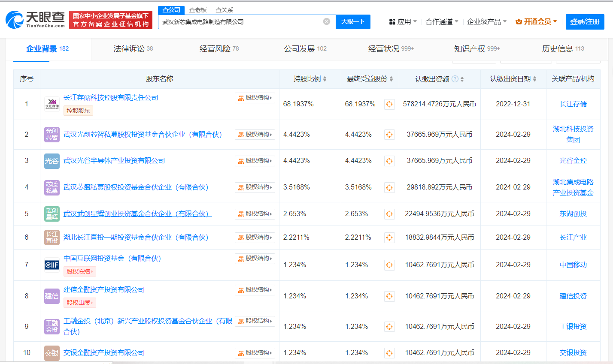Open beneficial share icon for 湖北长江直投一期投资基金
613x364 pixels.
[389, 238]
